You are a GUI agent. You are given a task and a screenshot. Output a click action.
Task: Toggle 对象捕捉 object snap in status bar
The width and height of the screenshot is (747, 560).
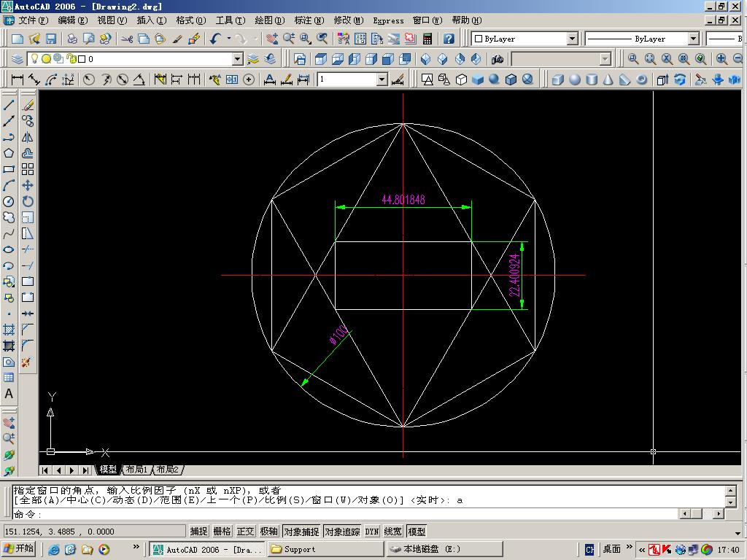(301, 532)
